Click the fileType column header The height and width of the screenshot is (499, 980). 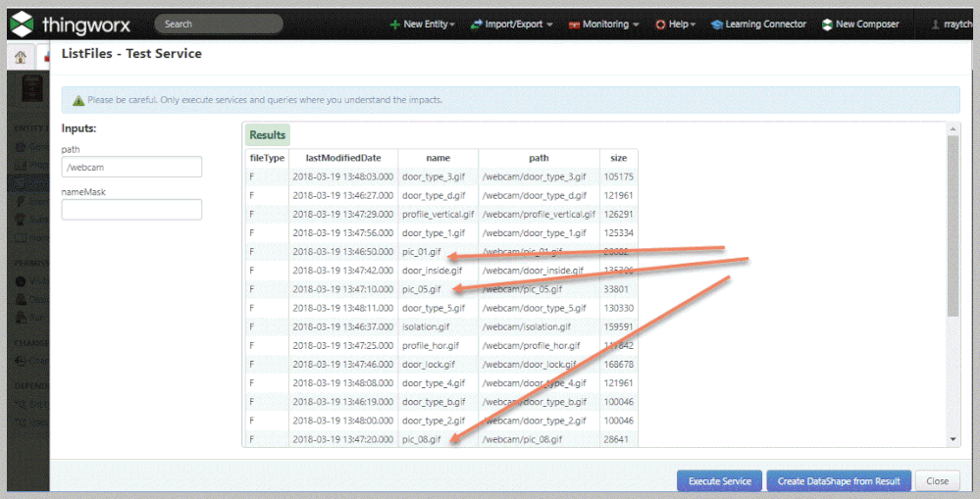pos(267,158)
